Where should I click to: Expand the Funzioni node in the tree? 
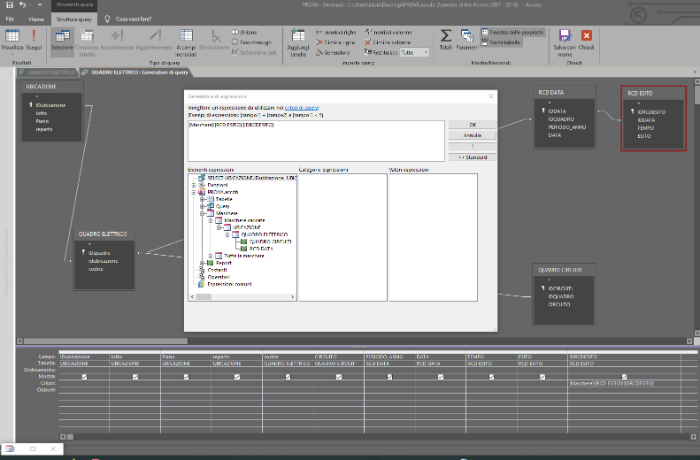194,185
